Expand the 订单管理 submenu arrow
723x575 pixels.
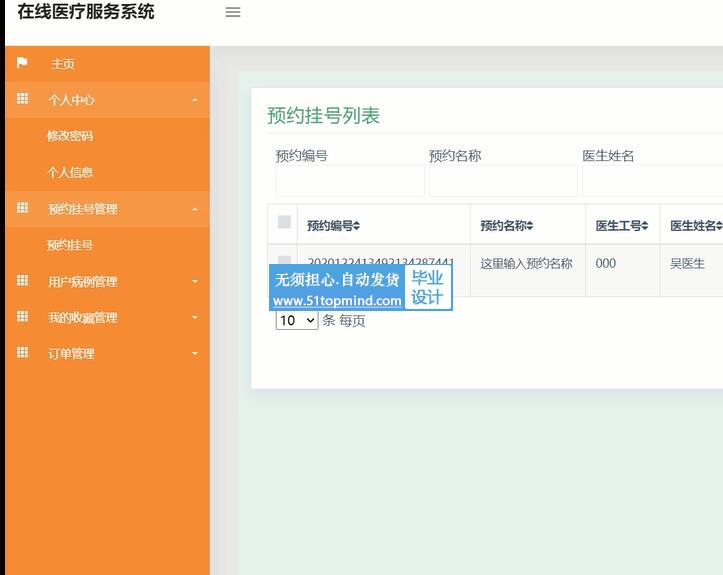click(195, 354)
